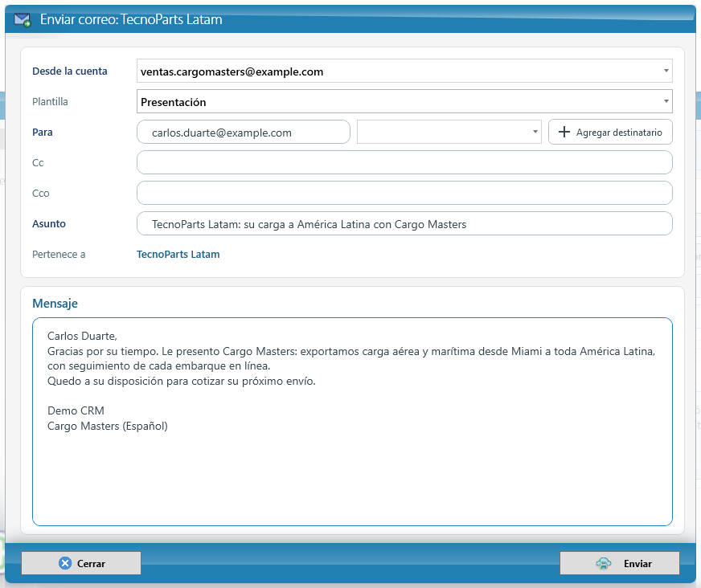Click the 'Desde la cuenta' label
Screen dimensions: 701x588
[x=70, y=71]
